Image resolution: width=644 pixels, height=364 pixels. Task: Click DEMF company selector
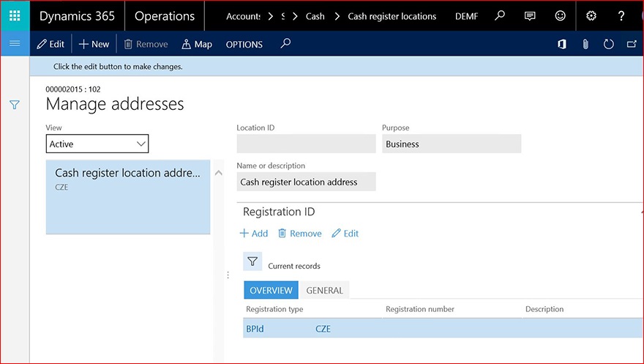(x=466, y=16)
